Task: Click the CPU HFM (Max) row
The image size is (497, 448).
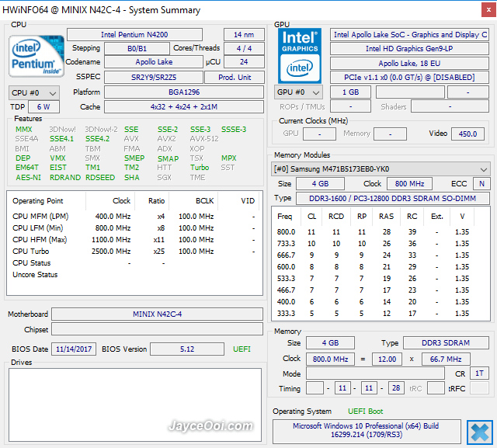Action: pos(133,239)
